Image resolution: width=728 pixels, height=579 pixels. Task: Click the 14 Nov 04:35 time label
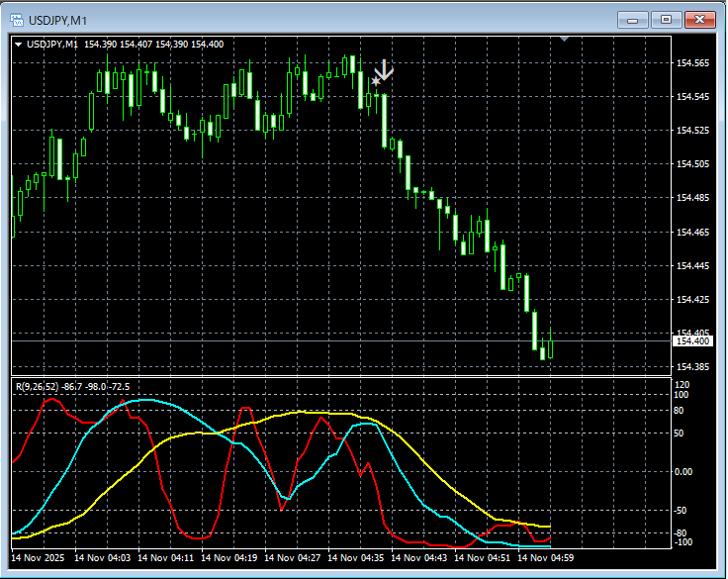tap(358, 558)
